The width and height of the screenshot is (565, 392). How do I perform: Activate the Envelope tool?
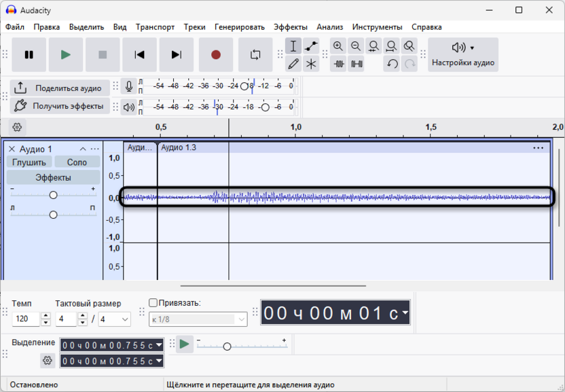(311, 46)
